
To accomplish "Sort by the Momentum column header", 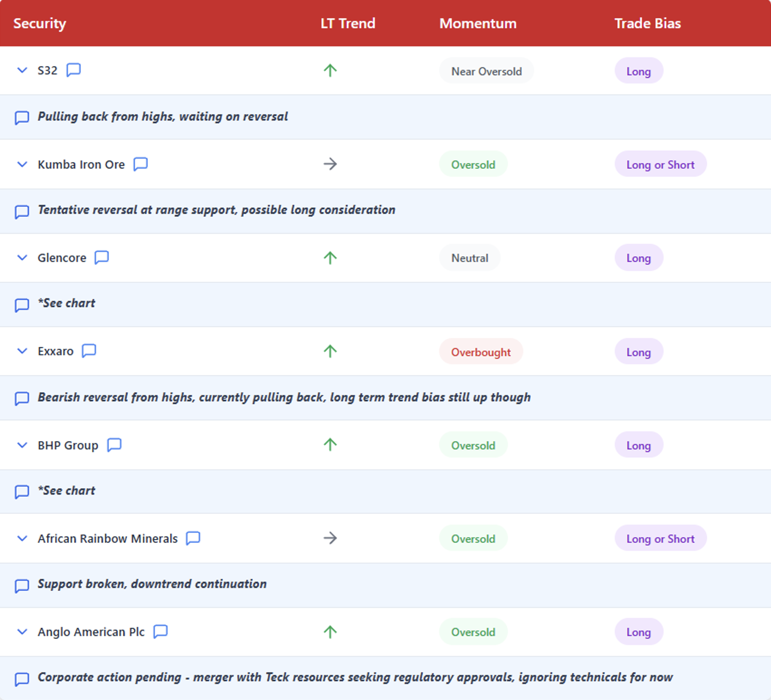I will coord(478,23).
